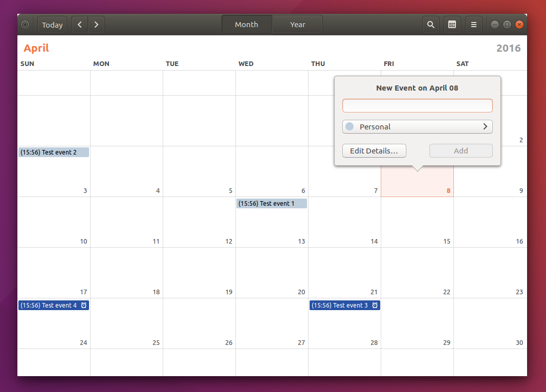The width and height of the screenshot is (546, 392).
Task: Open the date chooser grid icon
Action: pyautogui.click(x=452, y=24)
